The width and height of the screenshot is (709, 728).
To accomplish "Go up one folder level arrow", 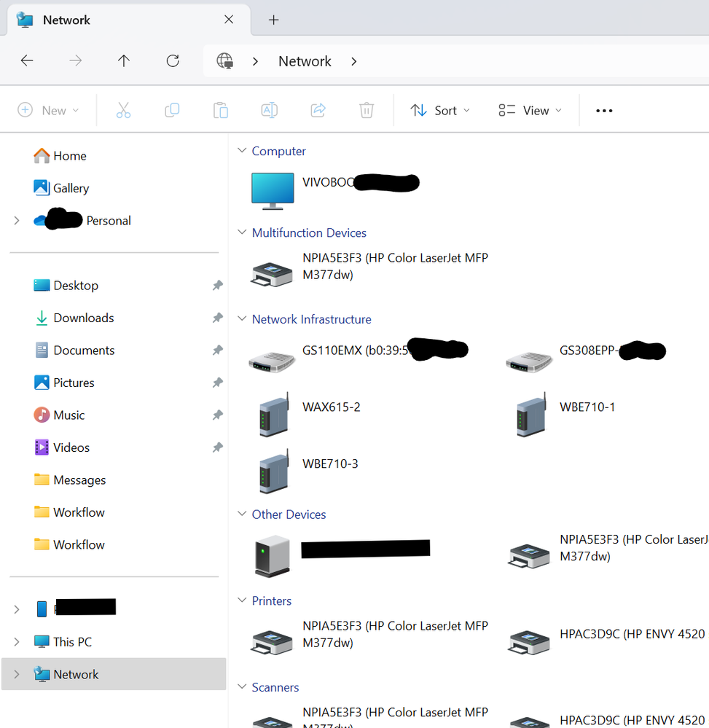I will pyautogui.click(x=124, y=61).
